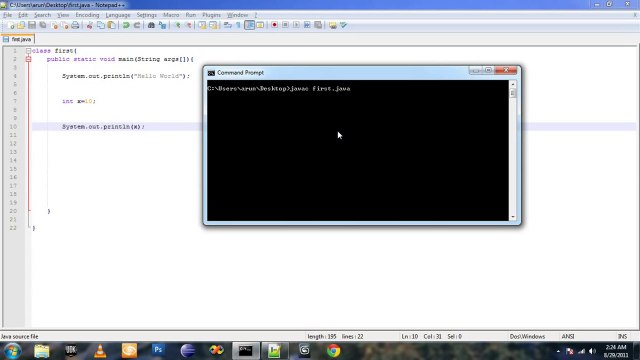The width and height of the screenshot is (640, 360).
Task: Click the Command Prompt scrollbar down arrow
Action: pyautogui.click(x=513, y=217)
